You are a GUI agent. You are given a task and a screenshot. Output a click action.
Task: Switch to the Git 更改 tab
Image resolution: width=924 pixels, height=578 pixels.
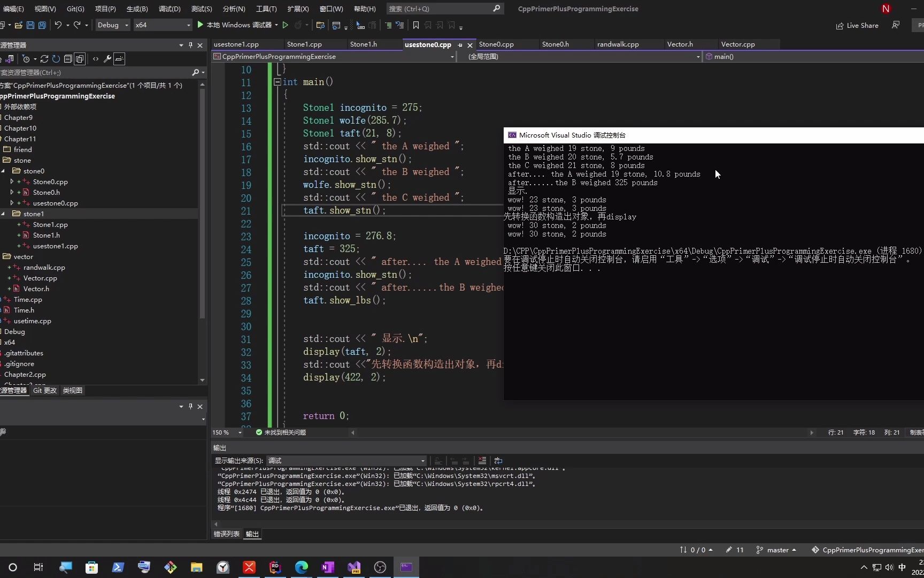[x=45, y=391]
